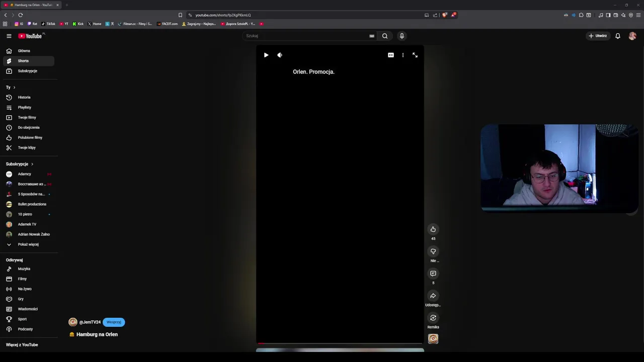Open the on-screen keyboard in search box
The width and height of the screenshot is (644, 362).
(372, 36)
